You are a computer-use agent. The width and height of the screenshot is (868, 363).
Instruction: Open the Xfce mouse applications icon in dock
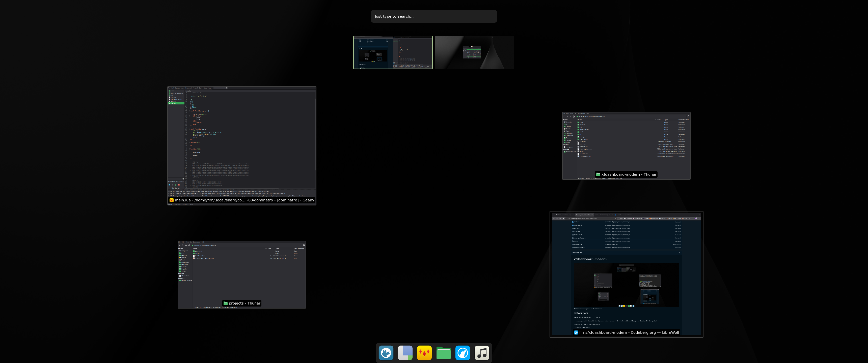pyautogui.click(x=386, y=353)
